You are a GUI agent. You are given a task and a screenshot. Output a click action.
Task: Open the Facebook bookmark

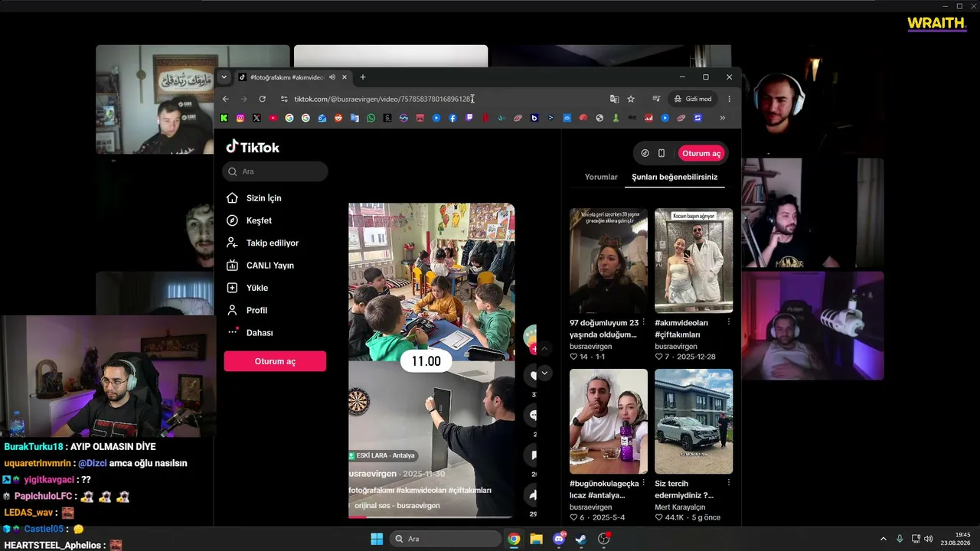[x=452, y=118]
